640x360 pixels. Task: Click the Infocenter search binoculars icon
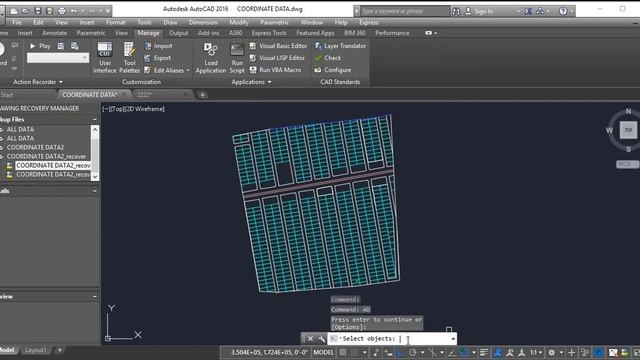456,11
